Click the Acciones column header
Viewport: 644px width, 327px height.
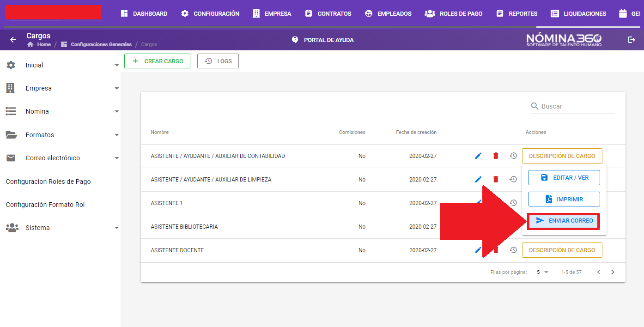(536, 132)
